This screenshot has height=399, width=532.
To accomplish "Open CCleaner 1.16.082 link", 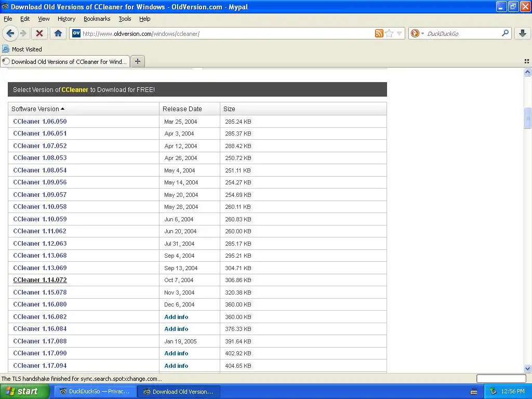I will tap(39, 317).
